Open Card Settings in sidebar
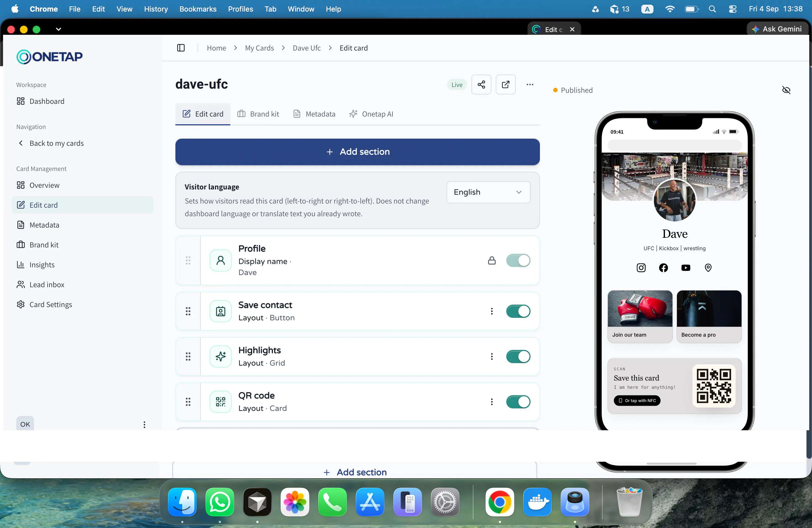812x528 pixels. pyautogui.click(x=51, y=304)
